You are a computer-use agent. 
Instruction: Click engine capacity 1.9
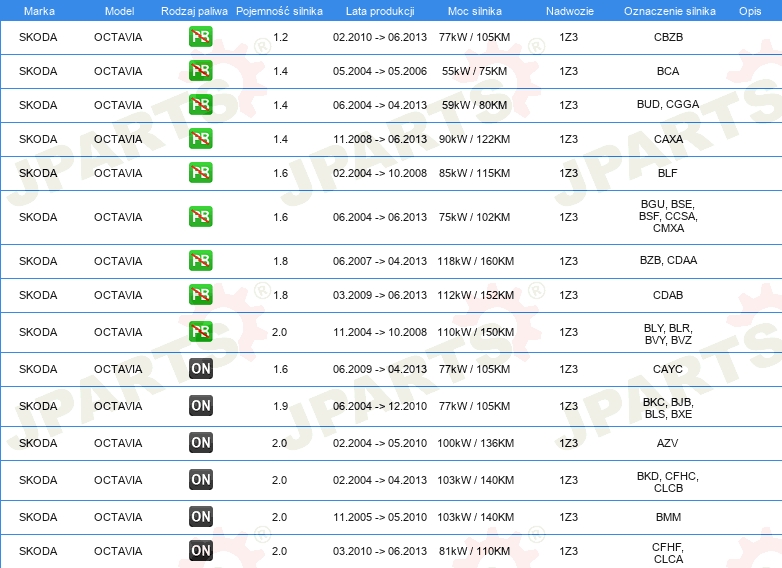(x=280, y=406)
